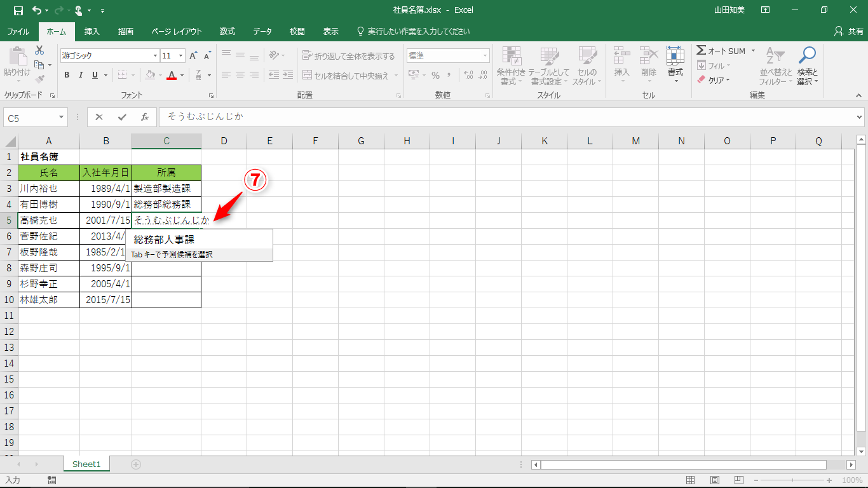The height and width of the screenshot is (488, 868).
Task: Click the Fill Color bucket icon
Action: (150, 75)
